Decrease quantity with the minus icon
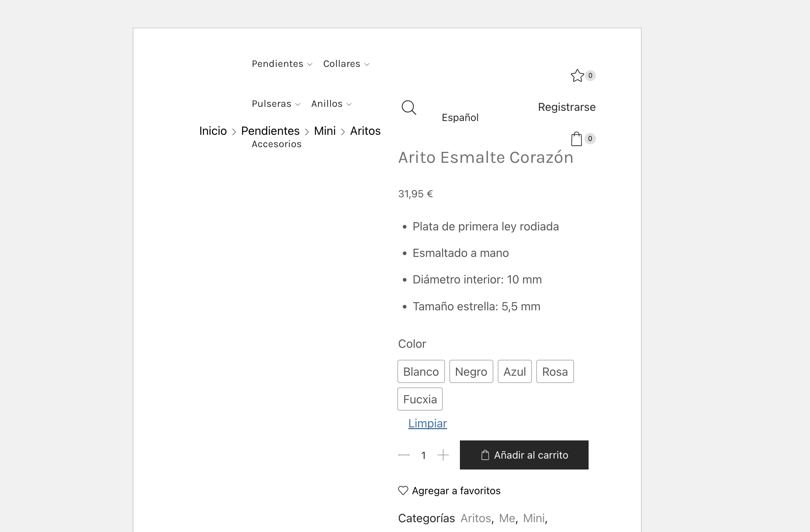This screenshot has height=532, width=810. tap(404, 455)
